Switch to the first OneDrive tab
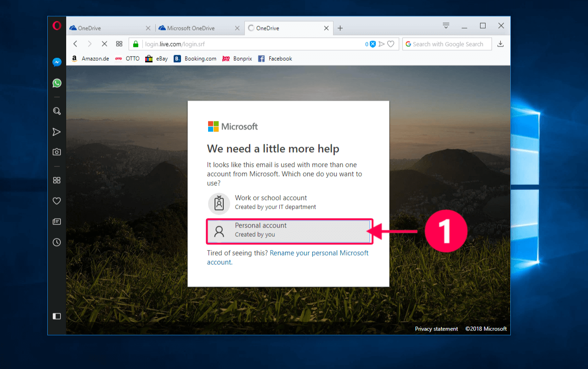588x369 pixels. click(110, 28)
